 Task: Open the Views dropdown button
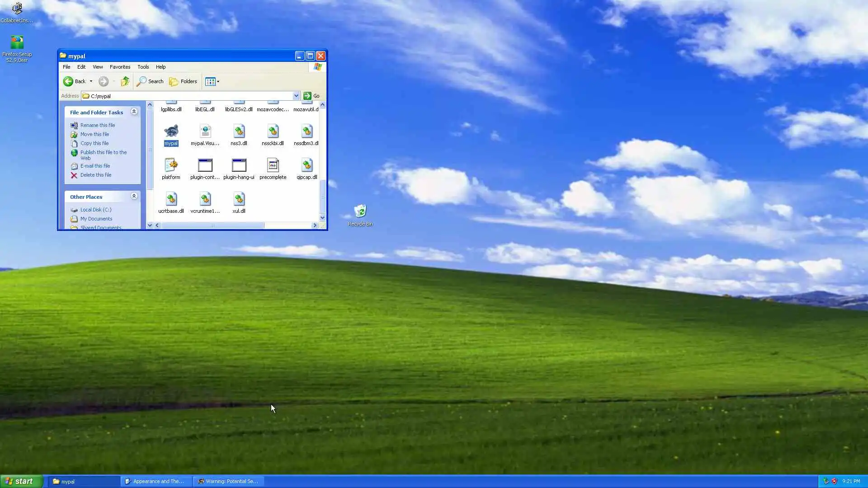pos(212,81)
